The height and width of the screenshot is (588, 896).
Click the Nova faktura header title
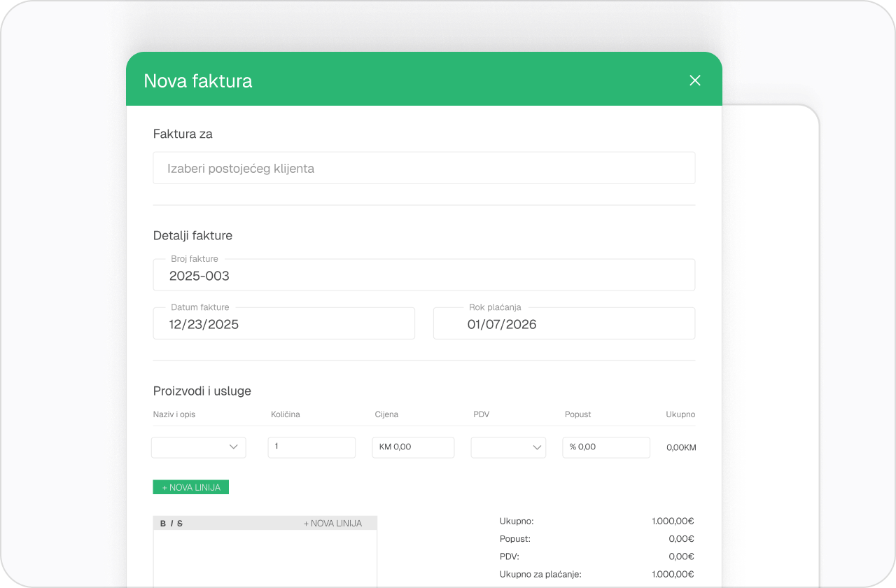pyautogui.click(x=198, y=80)
